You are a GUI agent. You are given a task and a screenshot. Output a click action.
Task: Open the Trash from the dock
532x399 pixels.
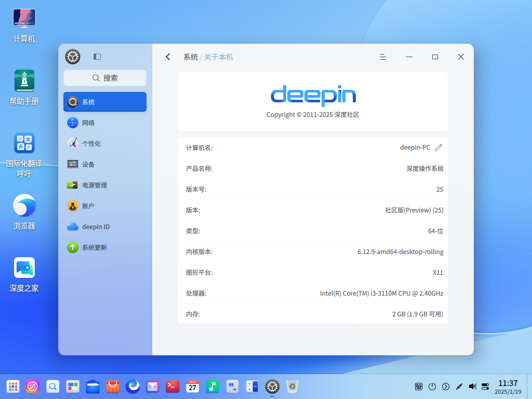(x=292, y=386)
